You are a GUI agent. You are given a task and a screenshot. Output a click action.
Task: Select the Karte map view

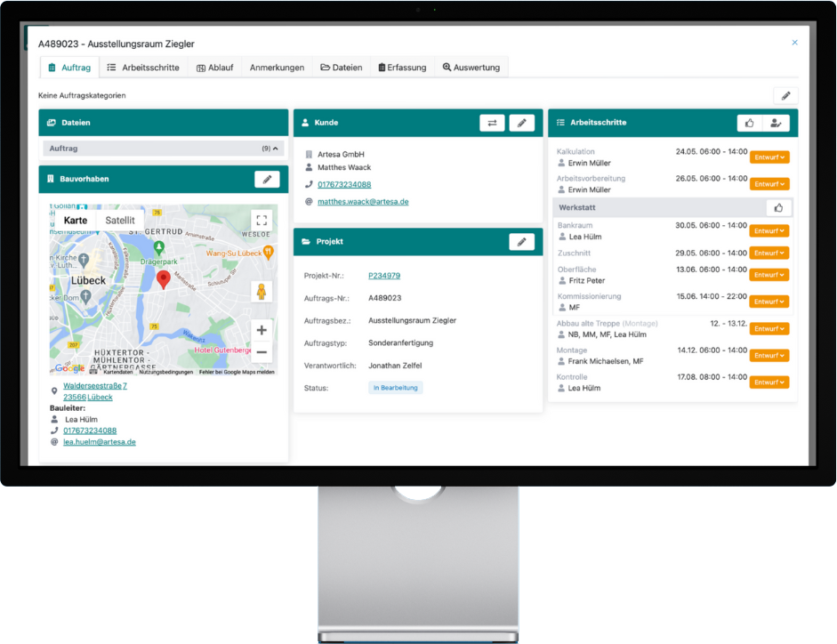click(76, 221)
